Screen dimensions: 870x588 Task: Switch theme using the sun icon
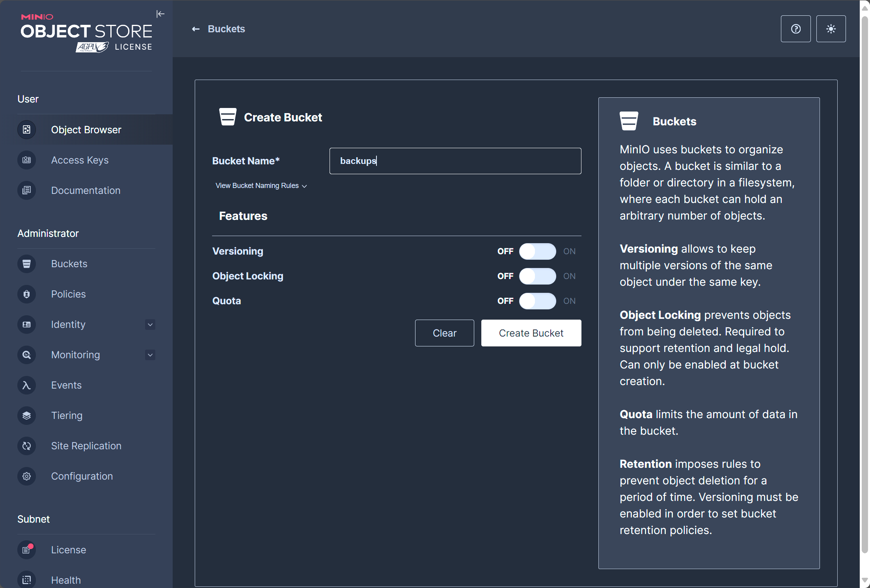click(831, 29)
